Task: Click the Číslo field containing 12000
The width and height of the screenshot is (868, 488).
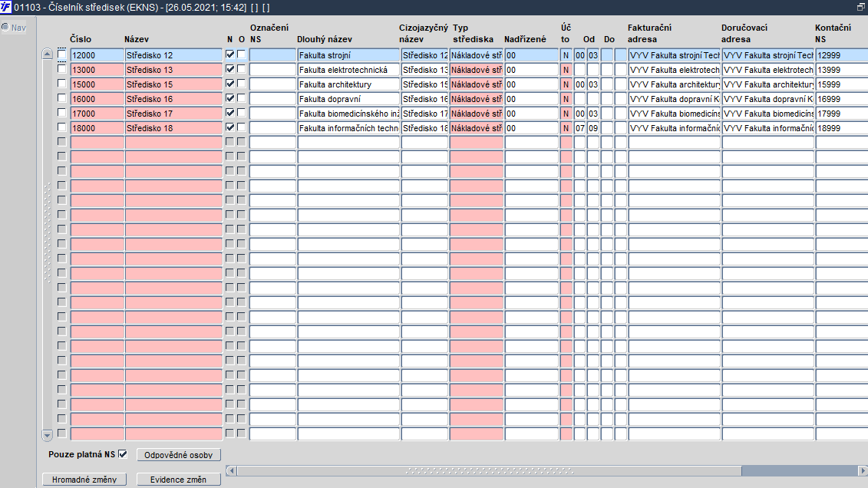Action: [x=97, y=54]
